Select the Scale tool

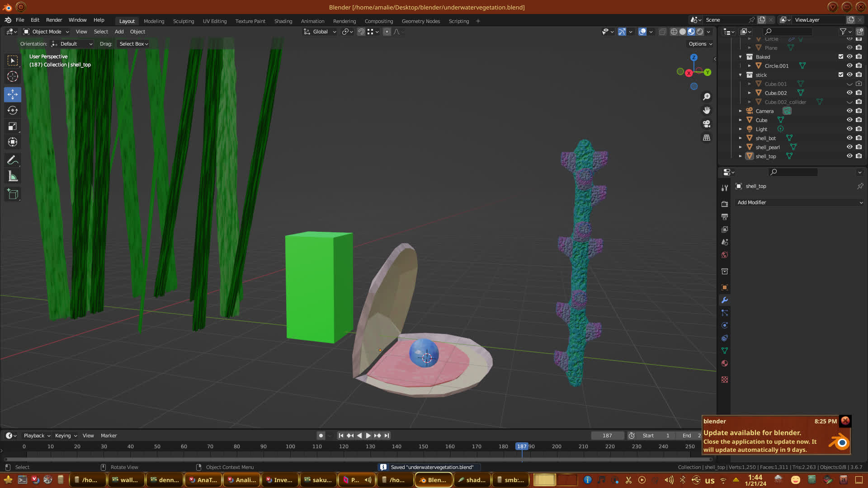pos(13,127)
